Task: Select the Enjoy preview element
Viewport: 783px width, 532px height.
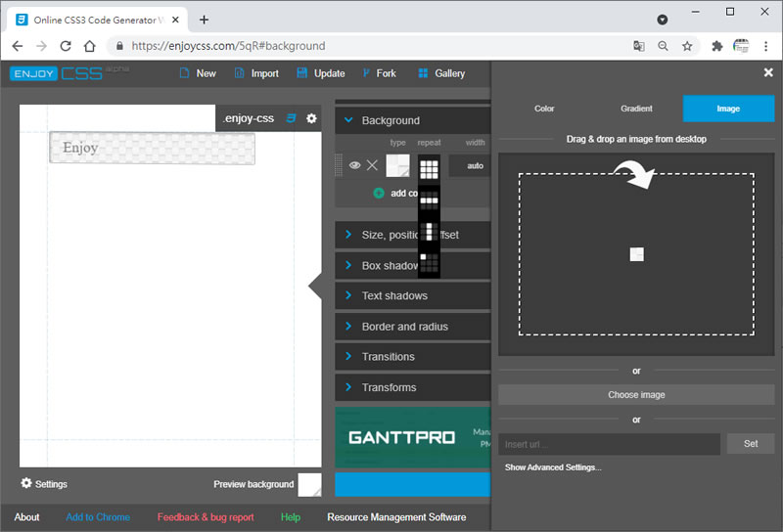Action: (x=152, y=148)
